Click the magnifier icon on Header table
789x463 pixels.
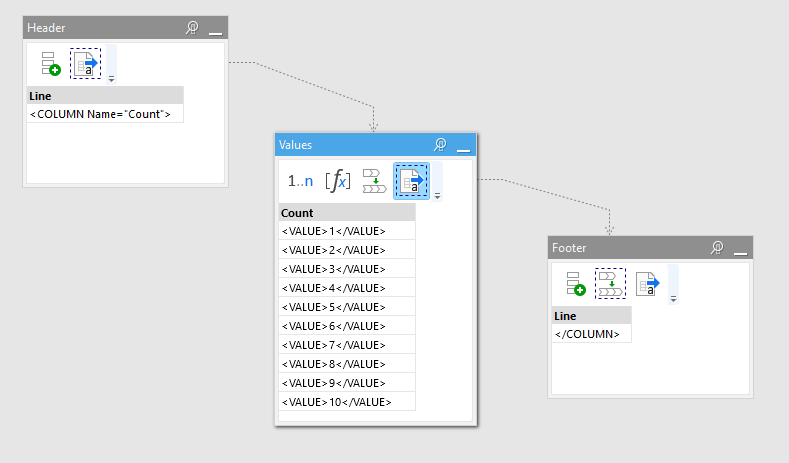point(192,28)
